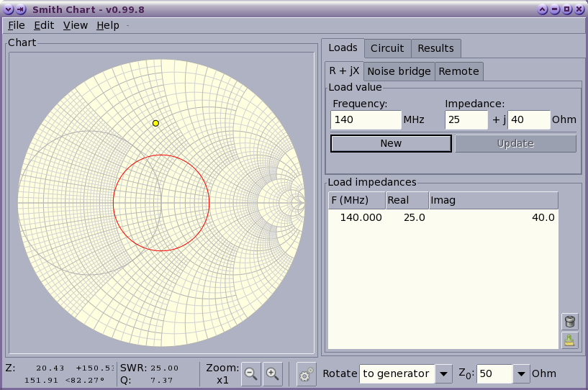Screen dimensions: 588x390
Task: Click the imaginary impedance field showing 40
Action: [529, 119]
